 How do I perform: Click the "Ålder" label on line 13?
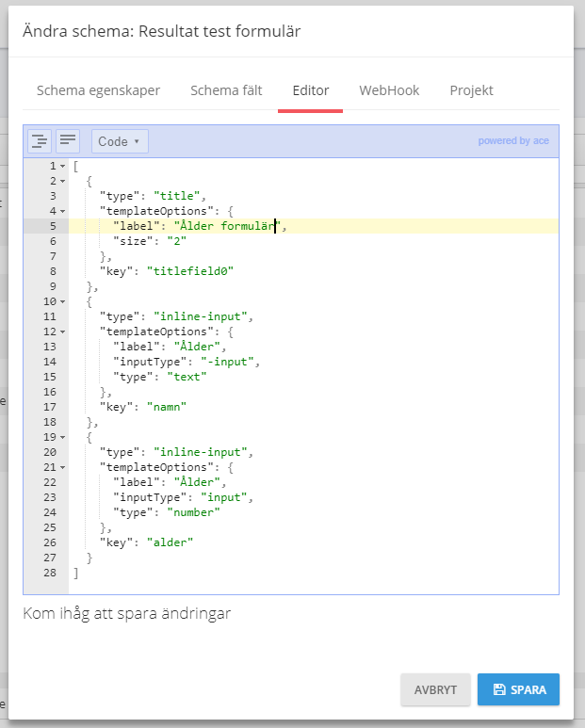(x=197, y=347)
